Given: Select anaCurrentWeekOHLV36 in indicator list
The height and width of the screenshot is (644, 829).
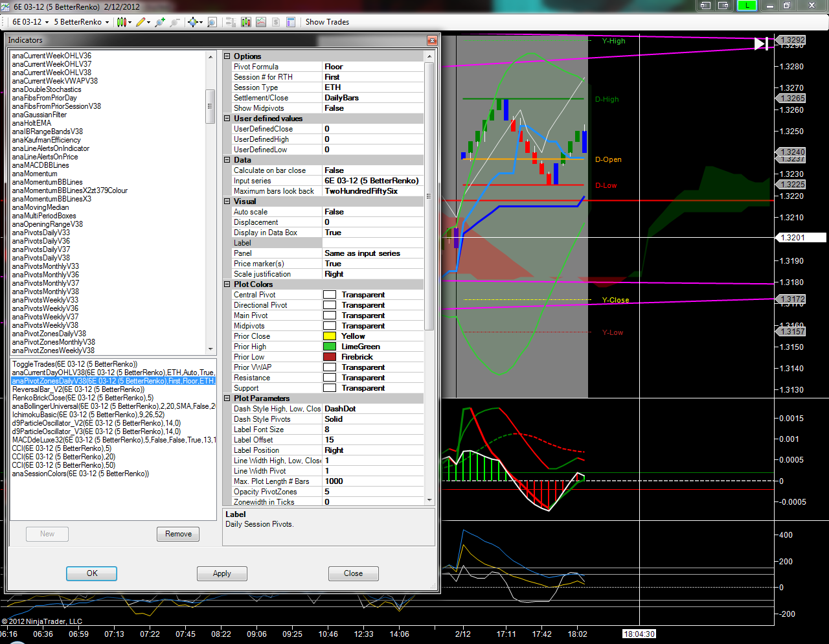Looking at the screenshot, I should click(52, 56).
